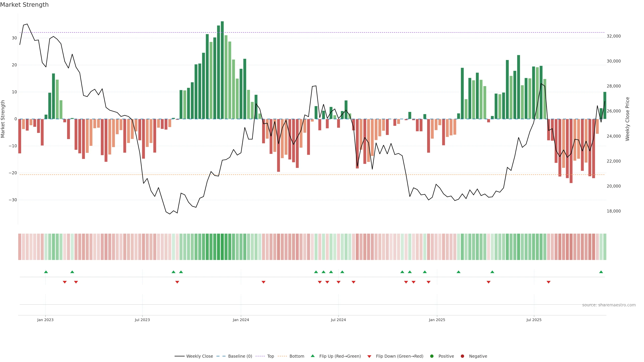Image resolution: width=644 pixels, height=362 pixels.
Task: Toggle the Top dotted line legend entry
Action: click(x=271, y=356)
